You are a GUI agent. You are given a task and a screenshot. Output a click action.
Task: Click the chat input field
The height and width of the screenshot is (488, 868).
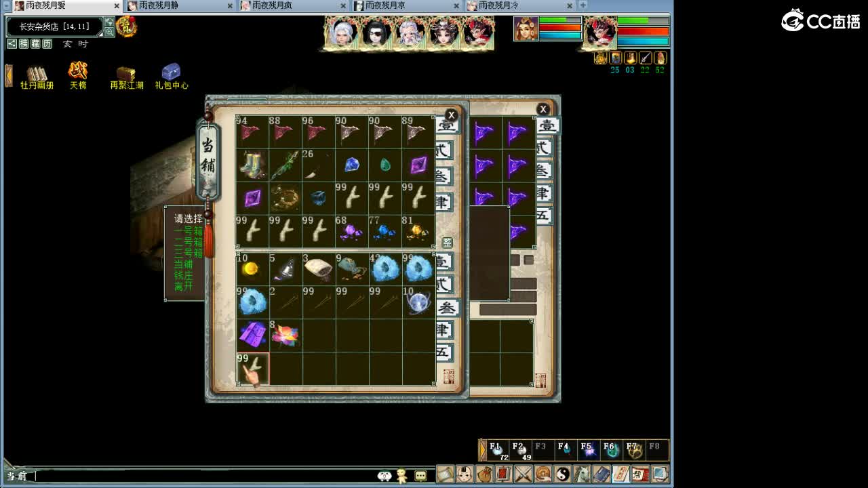[x=203, y=476]
